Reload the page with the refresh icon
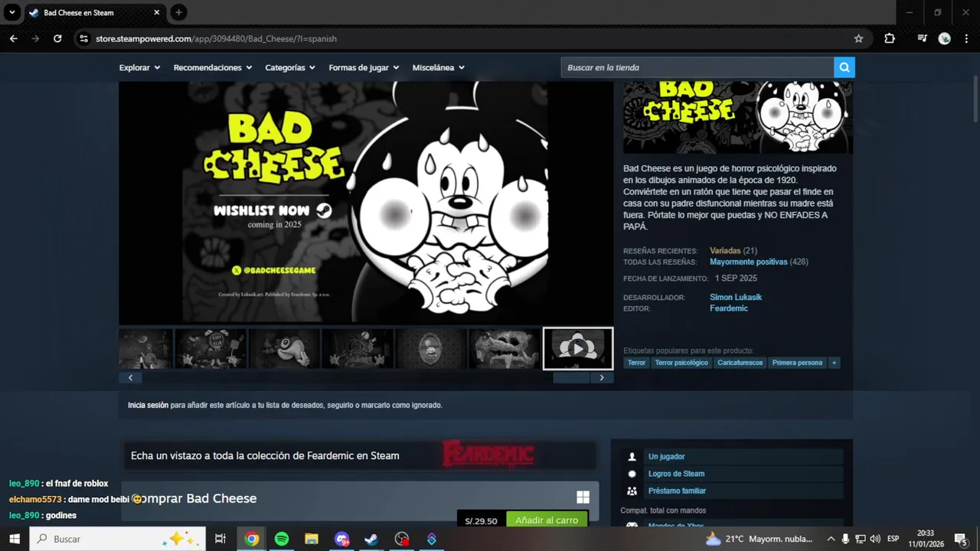 (x=57, y=38)
